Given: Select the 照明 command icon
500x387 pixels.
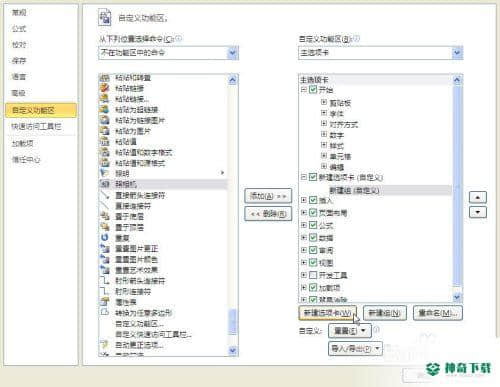Looking at the screenshot, I should (105, 173).
